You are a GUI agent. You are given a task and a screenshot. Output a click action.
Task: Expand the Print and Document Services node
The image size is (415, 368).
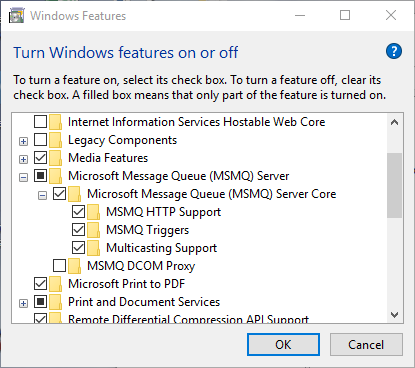[x=23, y=303]
